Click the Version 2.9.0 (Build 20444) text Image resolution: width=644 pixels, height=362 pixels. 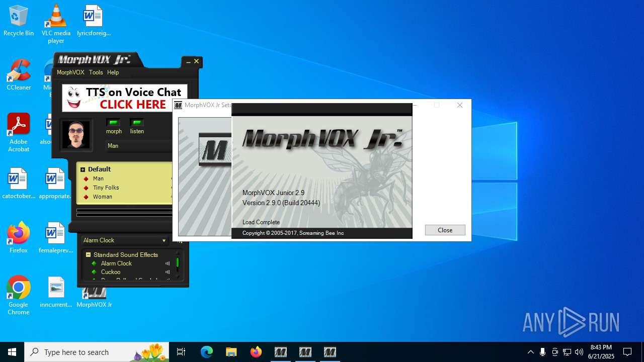[281, 203]
